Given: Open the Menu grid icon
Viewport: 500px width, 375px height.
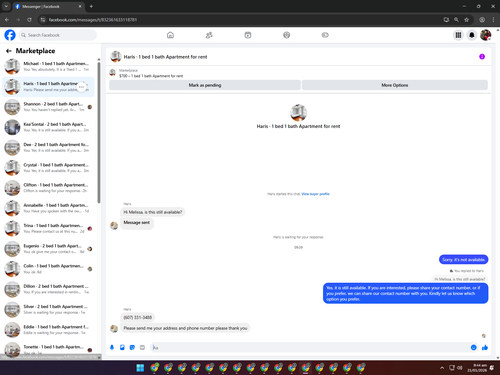Looking at the screenshot, I should click(458, 35).
